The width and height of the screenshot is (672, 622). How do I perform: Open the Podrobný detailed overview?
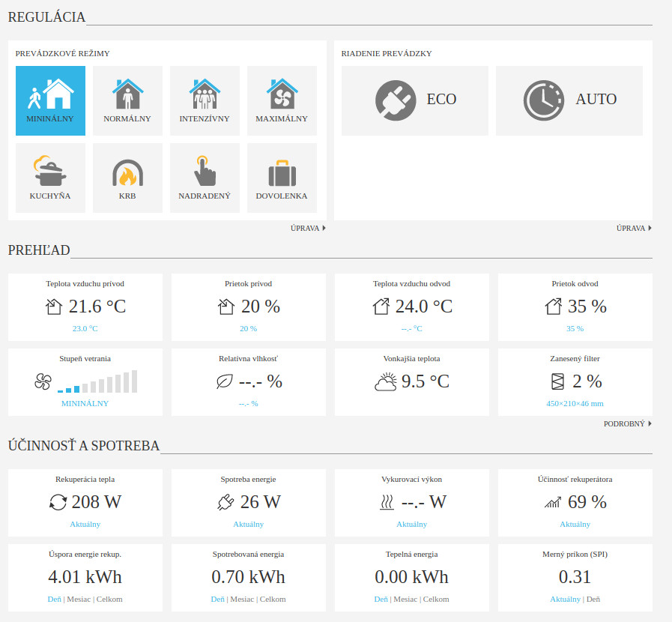click(627, 424)
